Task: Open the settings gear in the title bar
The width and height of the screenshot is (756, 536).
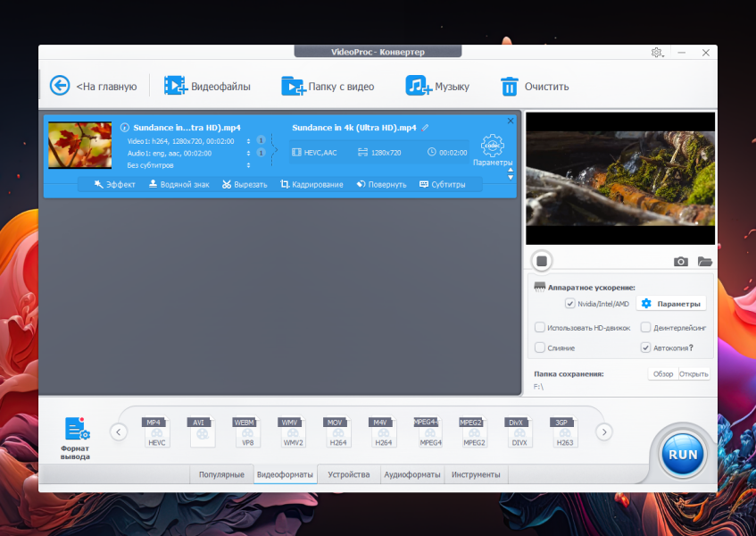Action: click(657, 52)
